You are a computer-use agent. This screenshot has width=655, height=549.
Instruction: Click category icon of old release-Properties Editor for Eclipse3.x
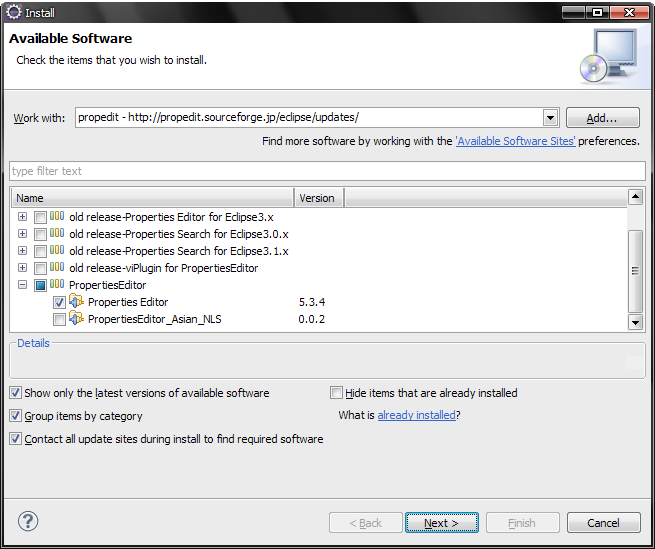(x=57, y=216)
